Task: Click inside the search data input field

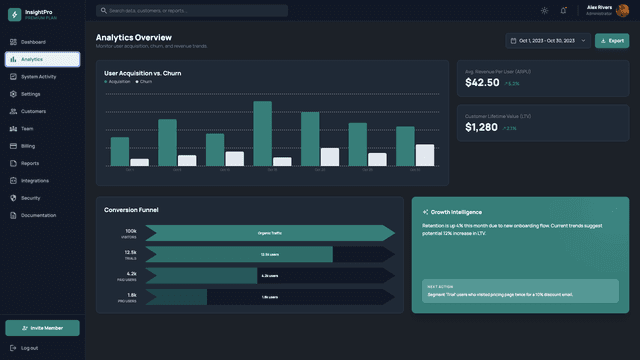Action: point(192,11)
